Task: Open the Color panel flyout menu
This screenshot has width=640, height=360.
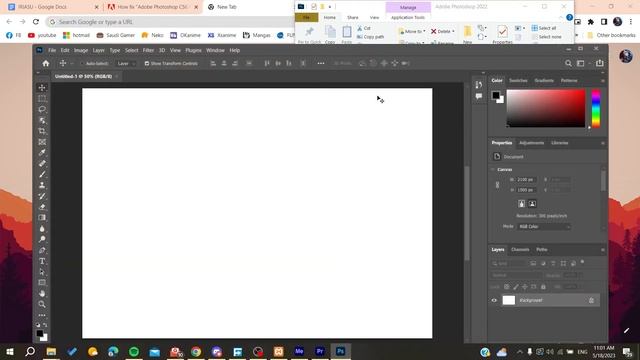Action: [x=602, y=81]
